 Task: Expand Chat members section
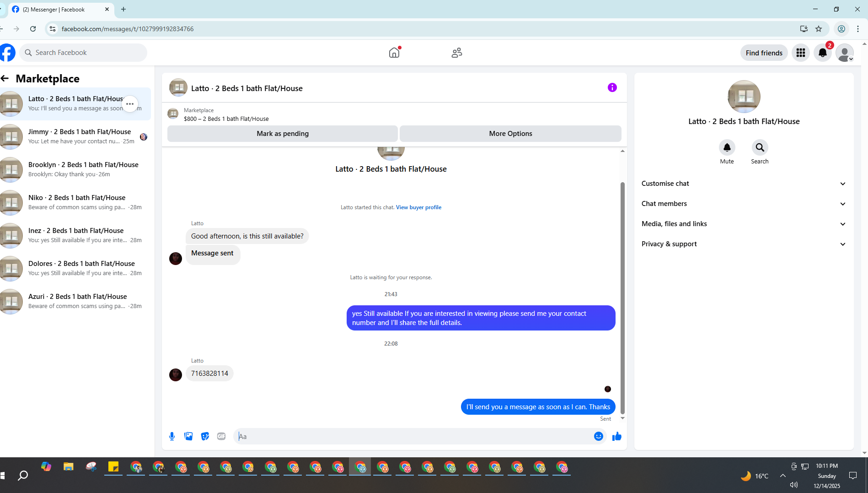tap(744, 204)
